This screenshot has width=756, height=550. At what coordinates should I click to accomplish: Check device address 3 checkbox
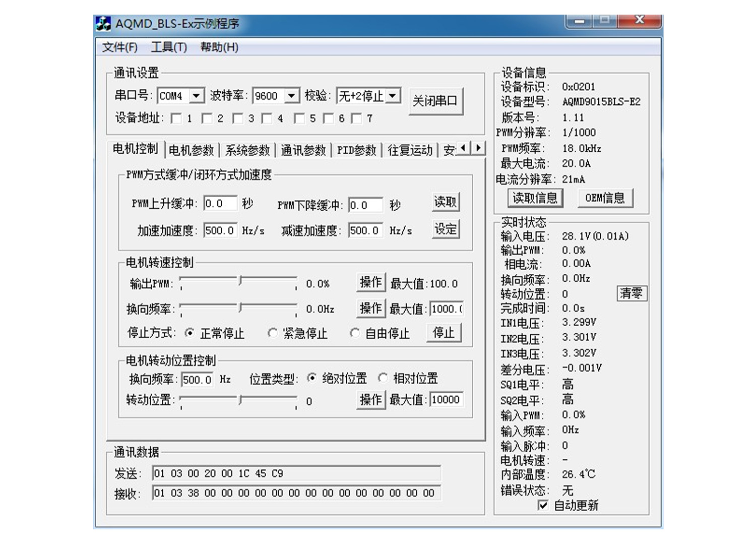point(238,118)
